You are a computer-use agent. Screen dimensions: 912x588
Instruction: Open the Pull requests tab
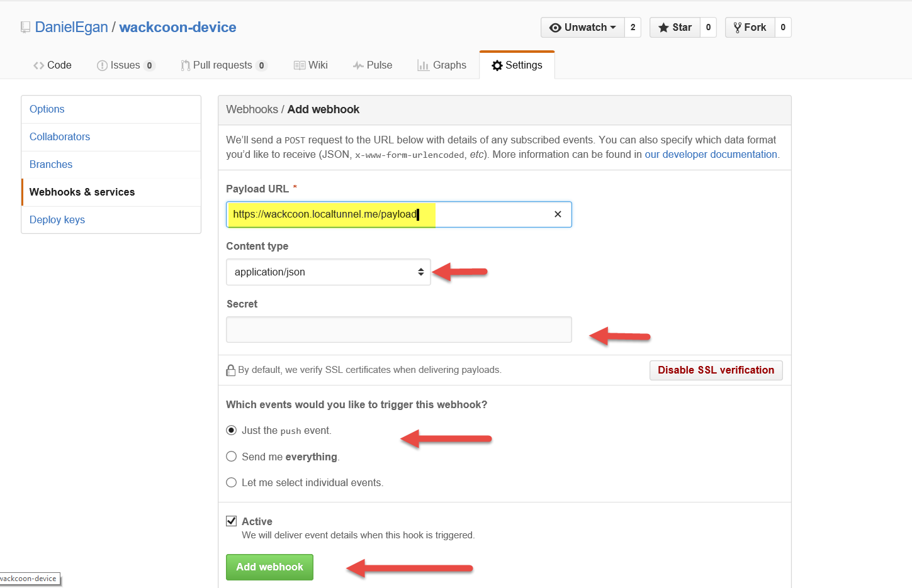tap(222, 65)
